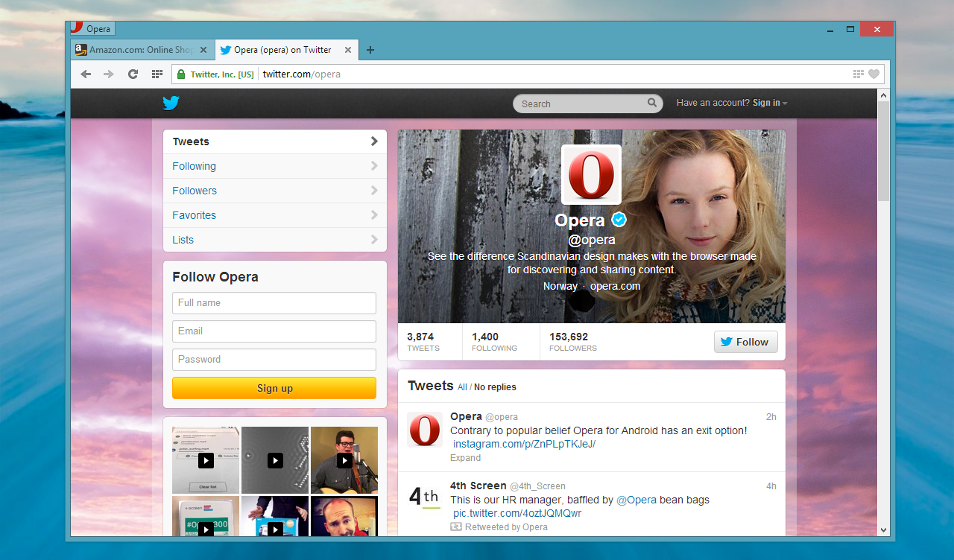Click the 1,400 Following count

(494, 342)
